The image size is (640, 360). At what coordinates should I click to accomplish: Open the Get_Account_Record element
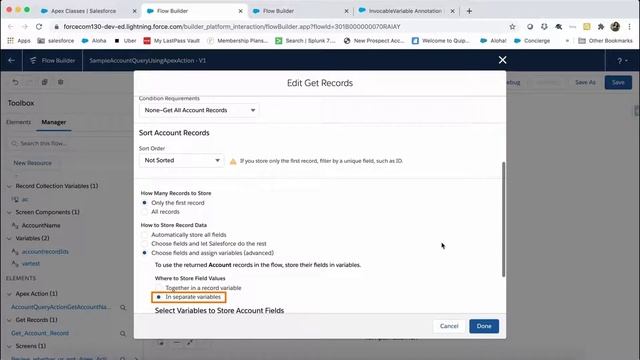(40, 333)
